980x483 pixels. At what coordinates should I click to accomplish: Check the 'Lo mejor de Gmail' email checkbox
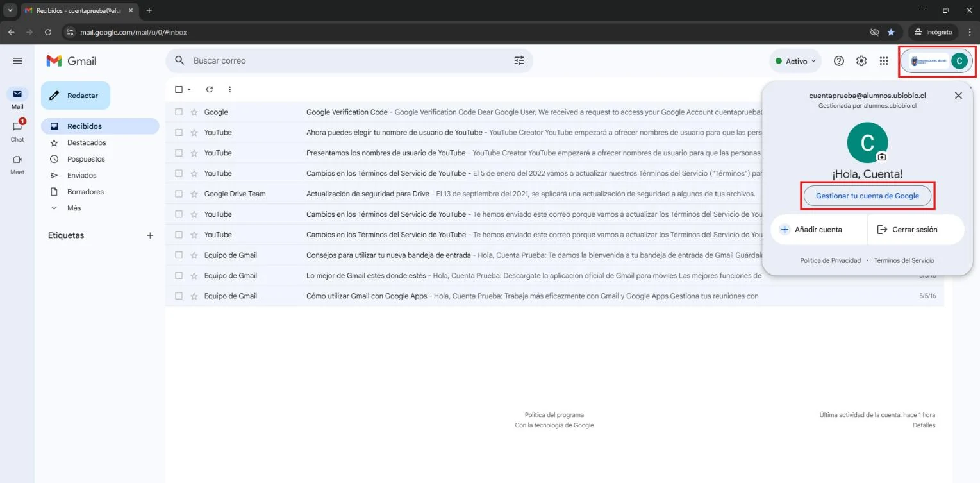click(179, 276)
